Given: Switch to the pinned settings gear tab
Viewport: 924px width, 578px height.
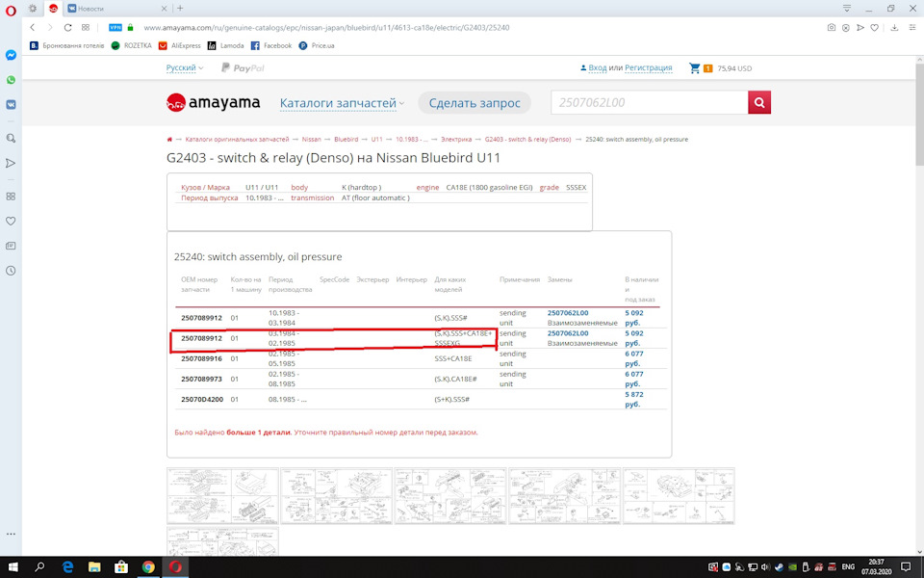Looking at the screenshot, I should 33,9.
